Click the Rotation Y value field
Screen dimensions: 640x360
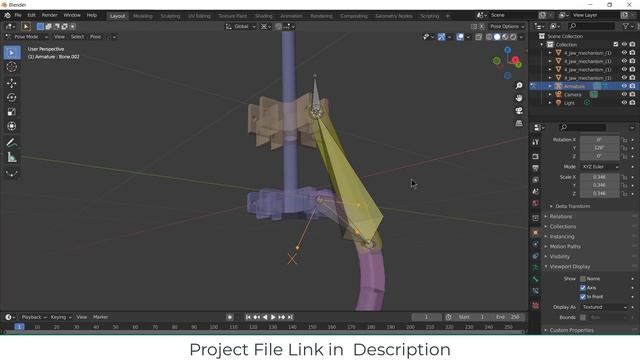tap(600, 148)
